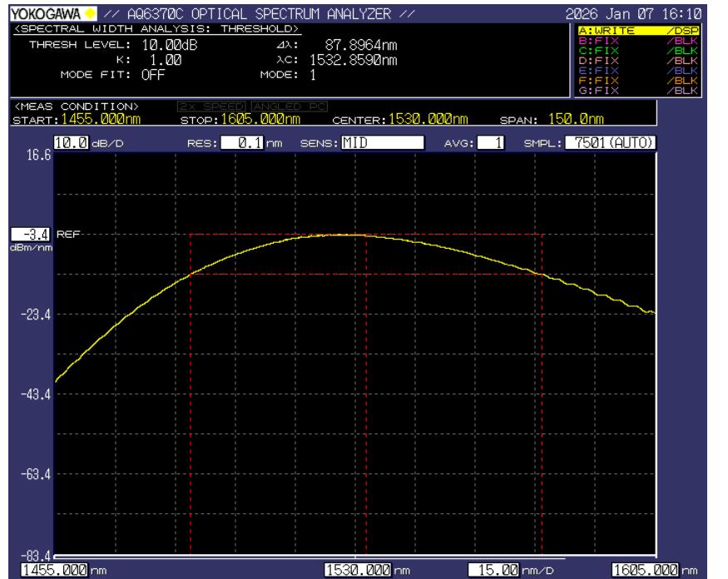
Task: Click SPAN value 150.0nm
Action: click(576, 119)
